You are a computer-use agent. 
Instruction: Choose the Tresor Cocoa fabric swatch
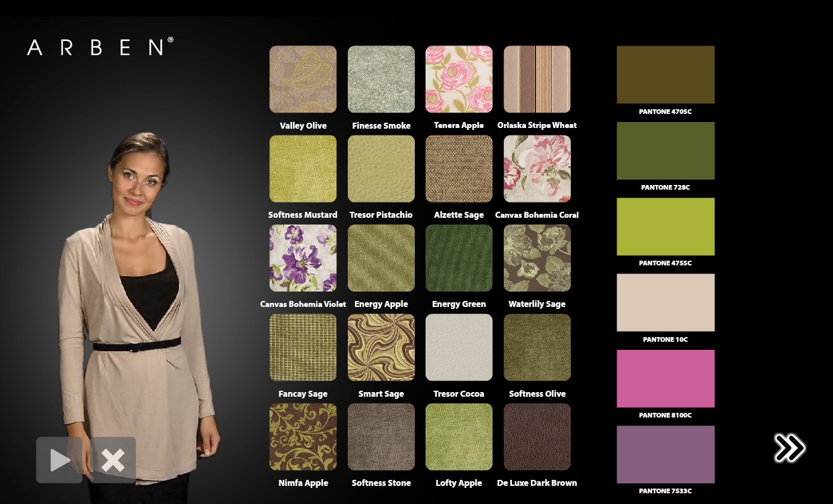point(459,347)
